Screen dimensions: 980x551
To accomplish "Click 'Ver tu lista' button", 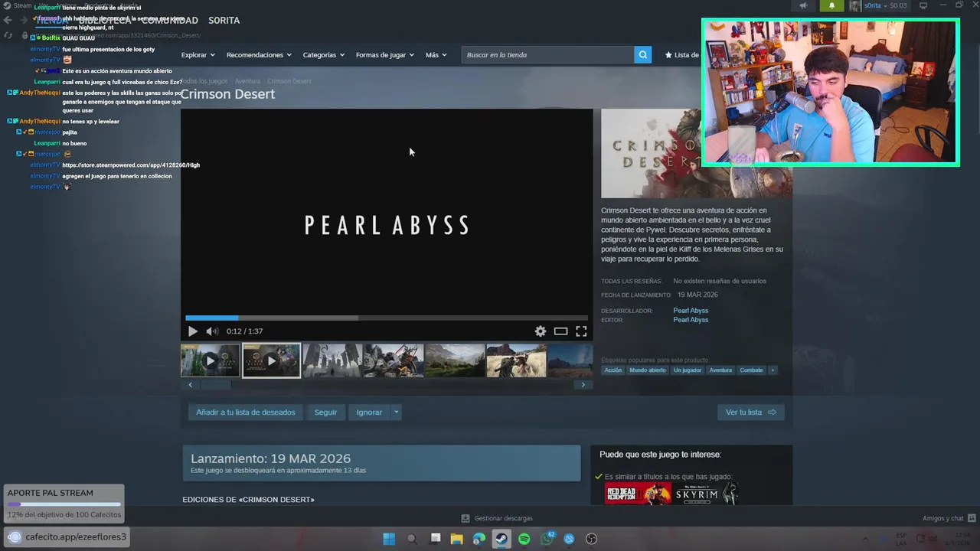I will click(750, 412).
